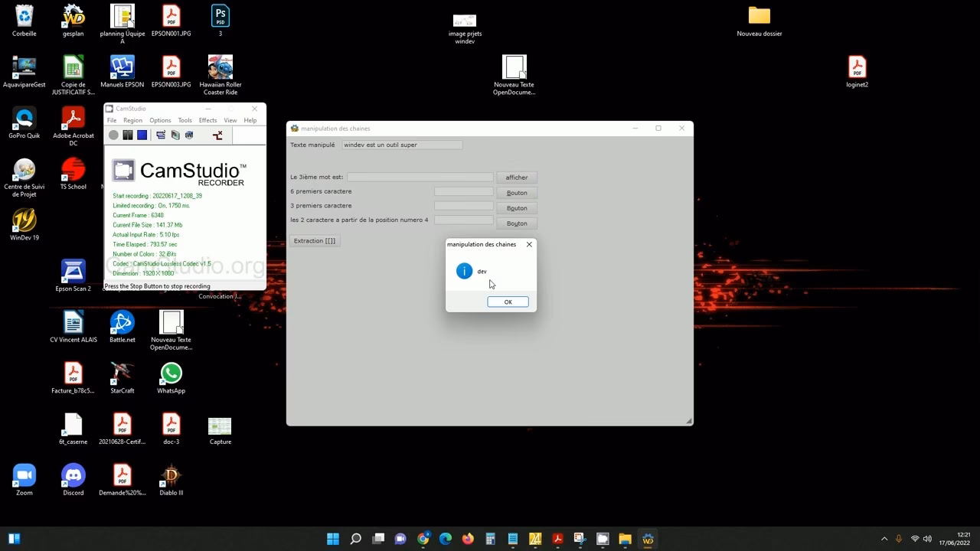Open the Region menu in CamStudio
Viewport: 980px width, 551px height.
point(132,120)
